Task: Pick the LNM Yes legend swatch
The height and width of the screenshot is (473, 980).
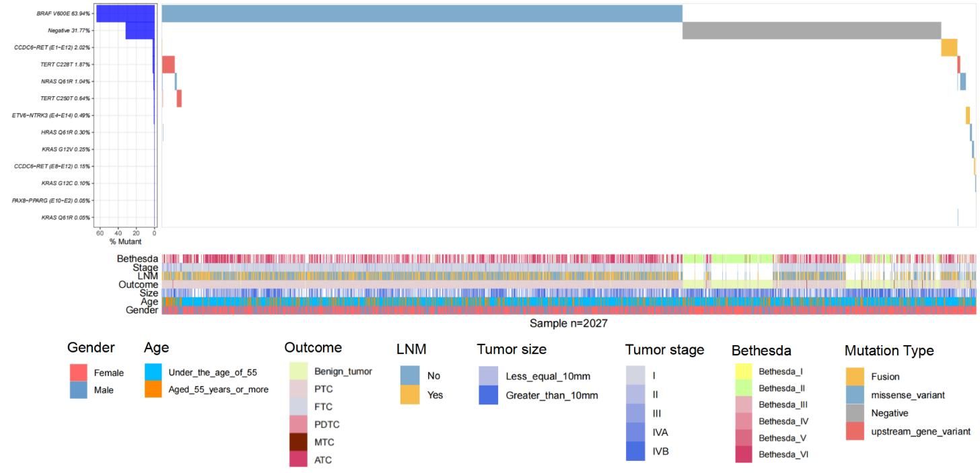Action: click(x=410, y=395)
